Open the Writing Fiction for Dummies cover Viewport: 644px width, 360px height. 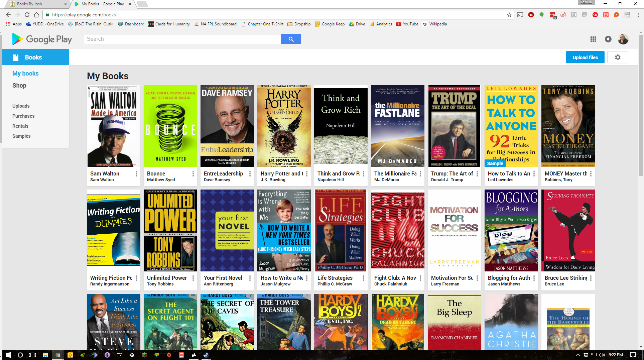114,230
